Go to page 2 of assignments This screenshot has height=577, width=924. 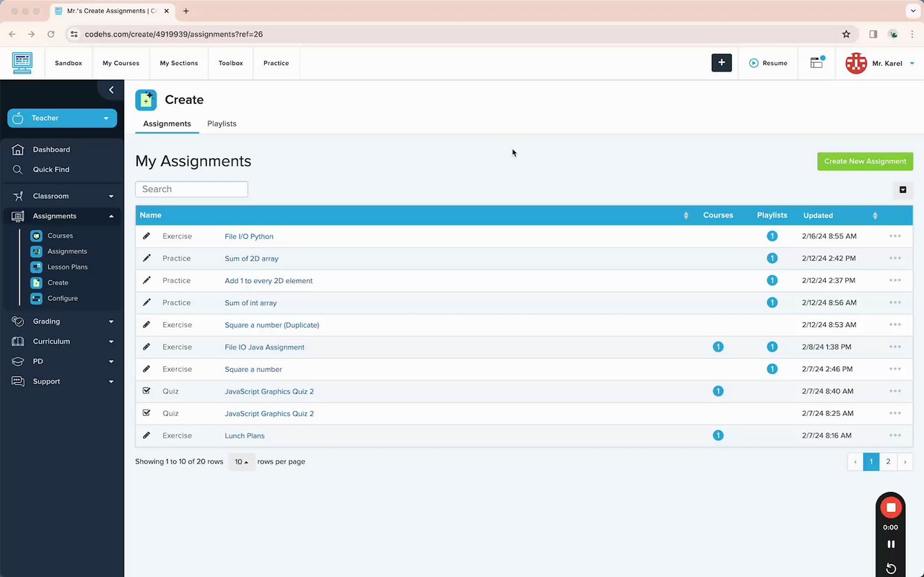point(888,462)
